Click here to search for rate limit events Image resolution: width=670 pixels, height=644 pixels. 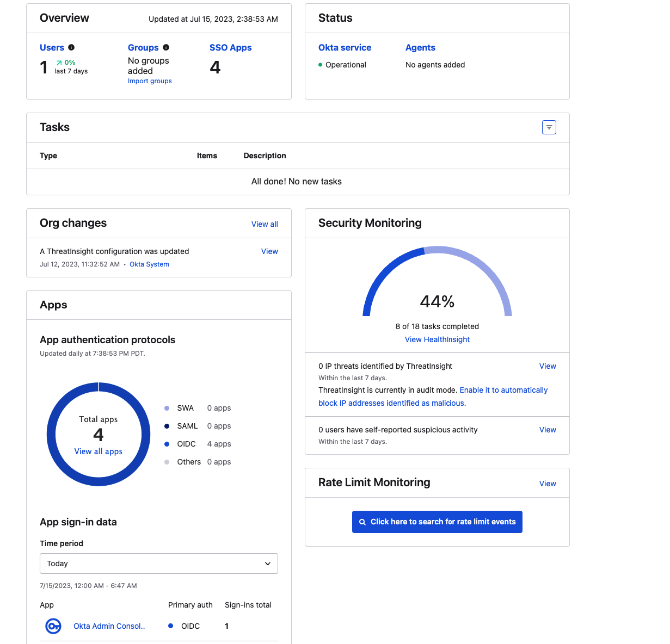[437, 522]
